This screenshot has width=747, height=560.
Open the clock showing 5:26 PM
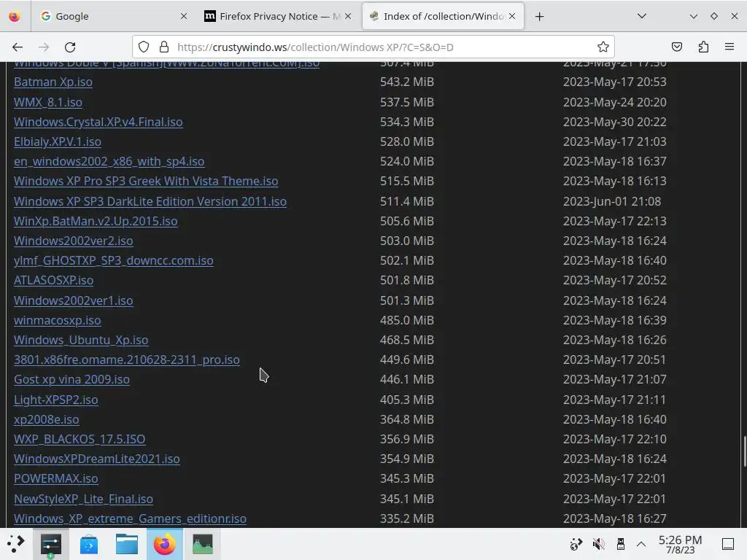[x=680, y=544]
